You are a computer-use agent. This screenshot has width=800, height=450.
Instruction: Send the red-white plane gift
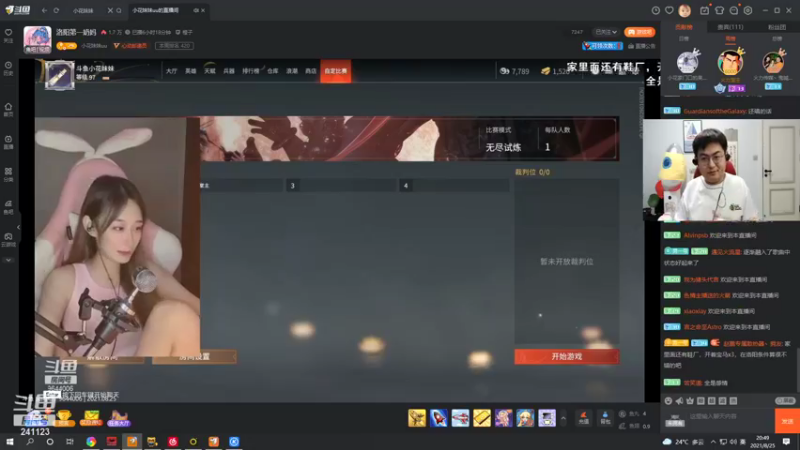(x=460, y=418)
